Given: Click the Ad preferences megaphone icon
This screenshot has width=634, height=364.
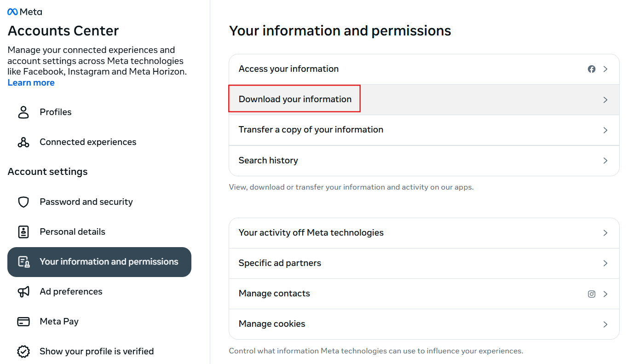Looking at the screenshot, I should coord(23,292).
